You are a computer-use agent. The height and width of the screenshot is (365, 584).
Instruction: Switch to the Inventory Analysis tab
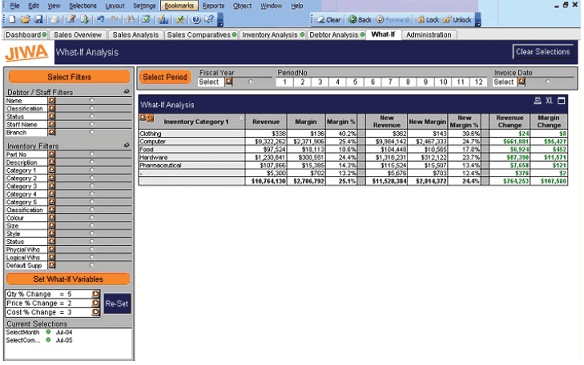pyautogui.click(x=273, y=35)
